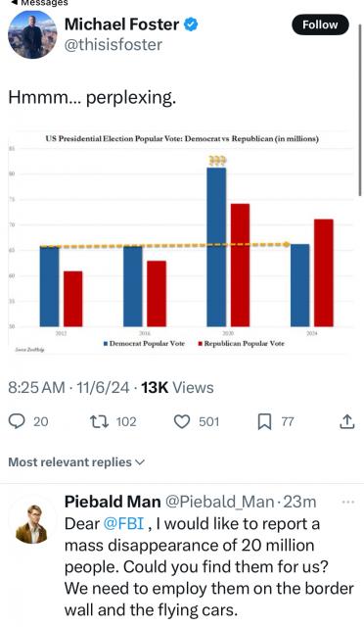This screenshot has height=627, width=364.
Task: Tap the repost arrows icon
Action: click(x=99, y=421)
